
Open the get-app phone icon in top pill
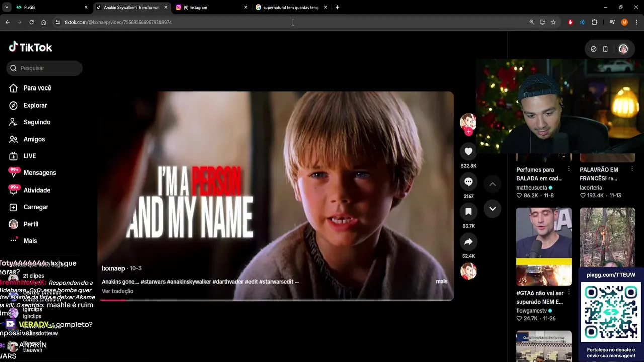605,49
